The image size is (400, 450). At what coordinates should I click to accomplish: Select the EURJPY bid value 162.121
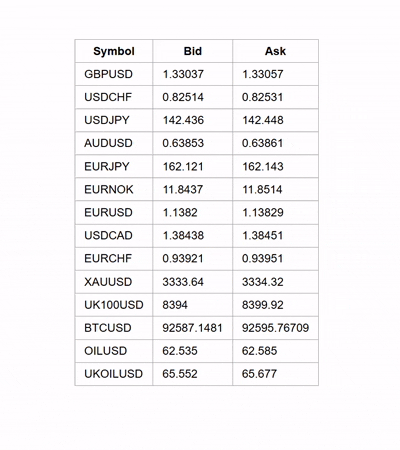[x=183, y=166]
